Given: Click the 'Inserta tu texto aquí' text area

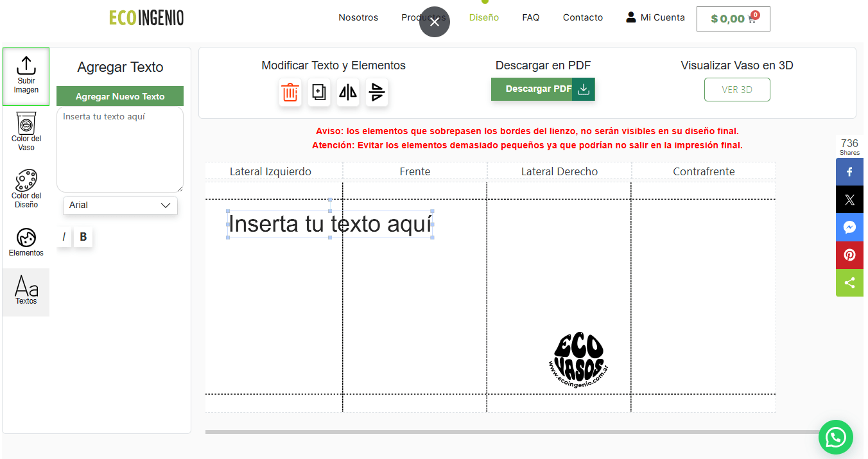Looking at the screenshot, I should pos(120,150).
